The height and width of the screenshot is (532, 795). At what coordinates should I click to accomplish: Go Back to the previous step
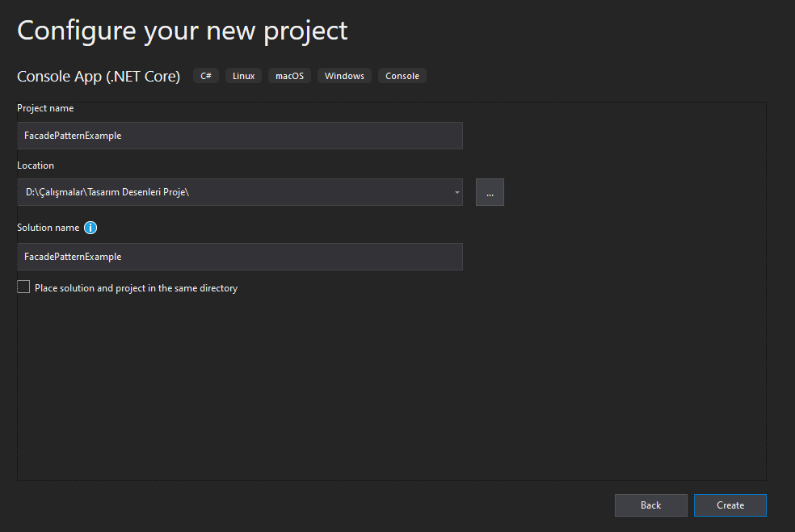651,505
